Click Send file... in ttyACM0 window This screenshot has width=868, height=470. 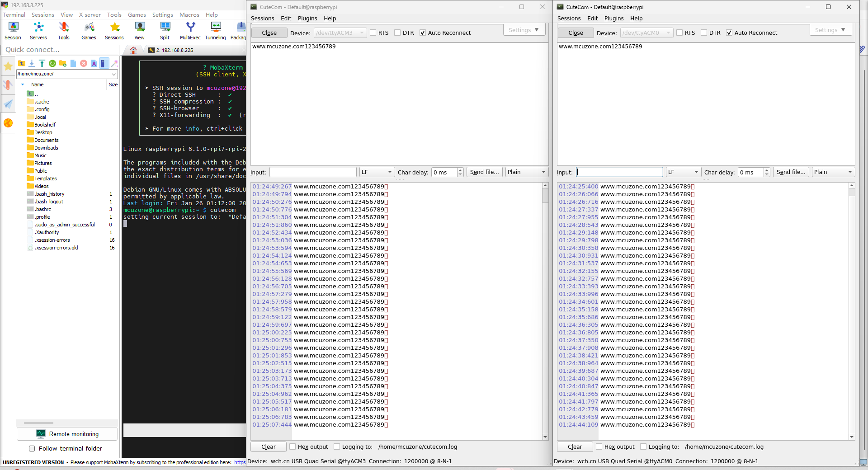tap(791, 172)
